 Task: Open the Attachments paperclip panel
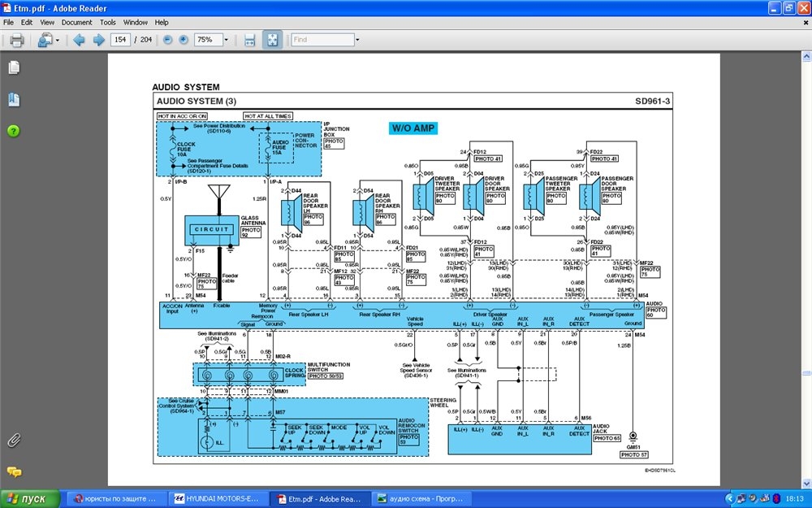[14, 441]
